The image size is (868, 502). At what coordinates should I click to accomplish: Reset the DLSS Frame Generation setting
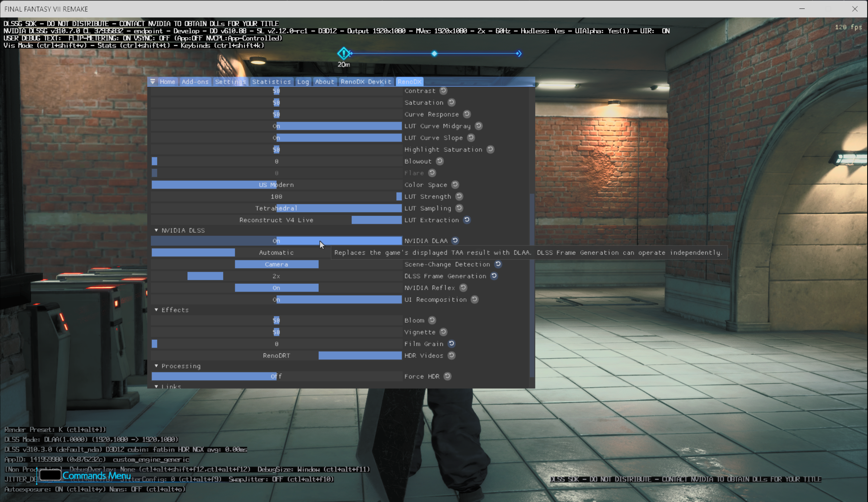(494, 276)
